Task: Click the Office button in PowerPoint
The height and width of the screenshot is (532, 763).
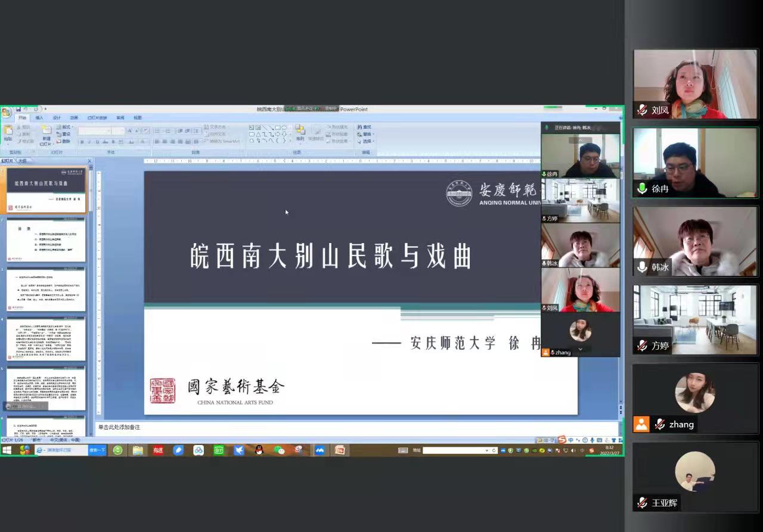Action: click(x=7, y=112)
